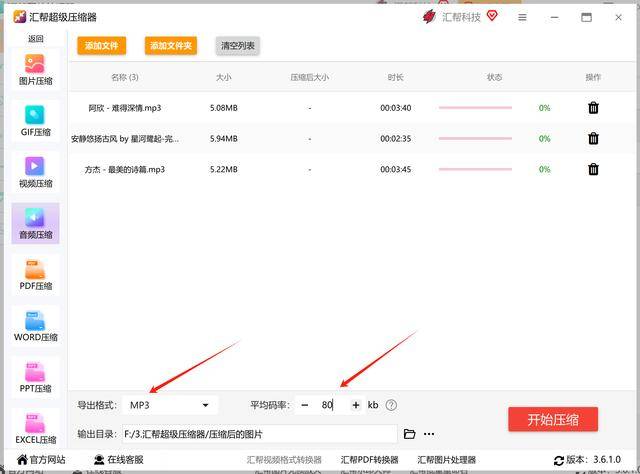Open the GIF压缩 tool
The height and width of the screenshot is (474, 640).
coord(35,121)
